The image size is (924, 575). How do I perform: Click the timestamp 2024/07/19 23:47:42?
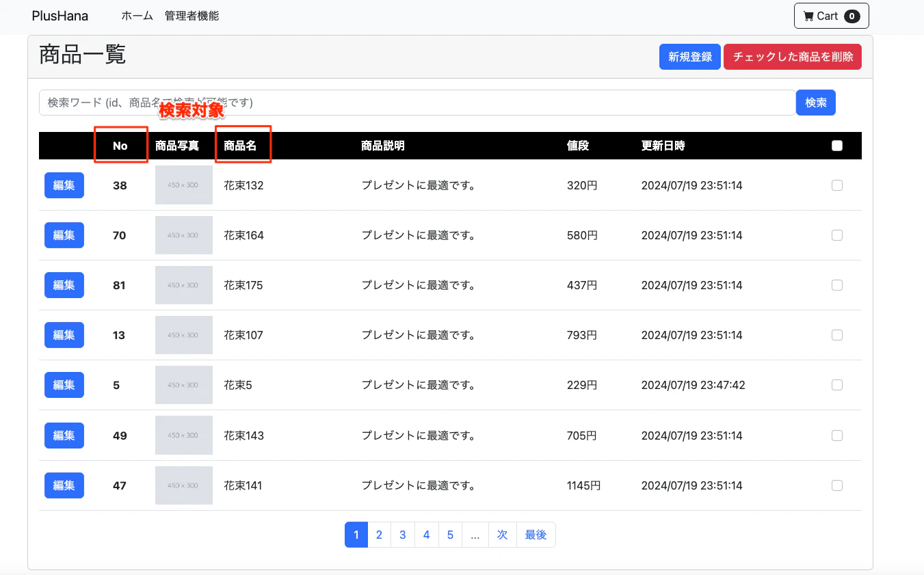pos(694,385)
